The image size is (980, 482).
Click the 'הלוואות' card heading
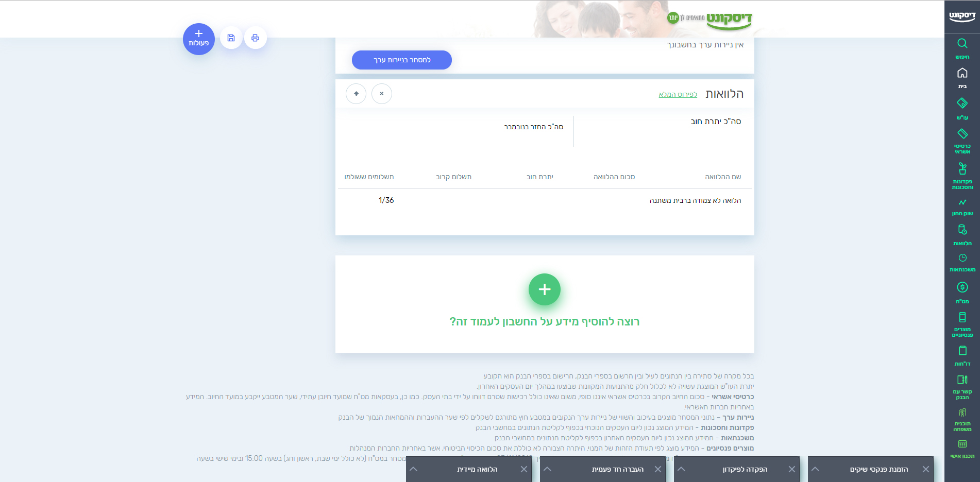click(x=724, y=94)
